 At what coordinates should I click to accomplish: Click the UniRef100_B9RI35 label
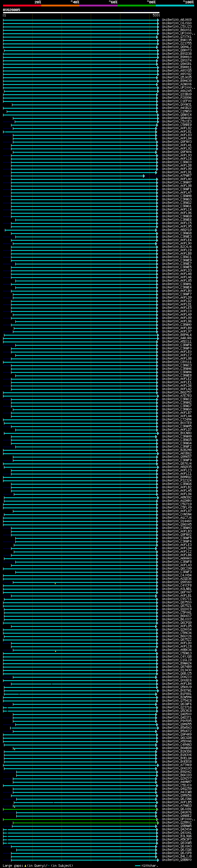(177, 40)
